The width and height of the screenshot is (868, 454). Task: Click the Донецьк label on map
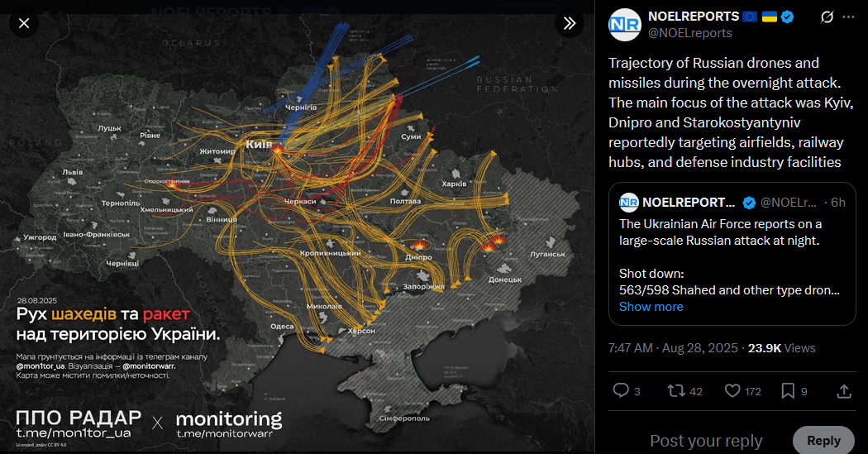[505, 280]
